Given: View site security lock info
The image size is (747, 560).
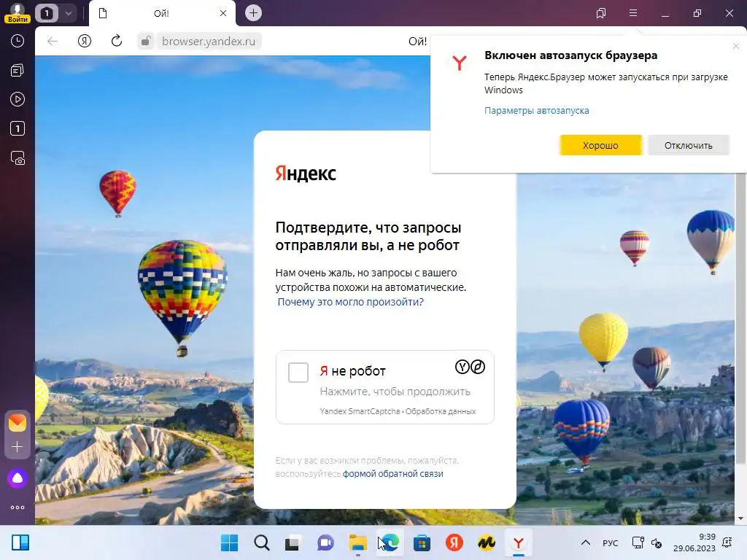Looking at the screenshot, I should [x=146, y=42].
